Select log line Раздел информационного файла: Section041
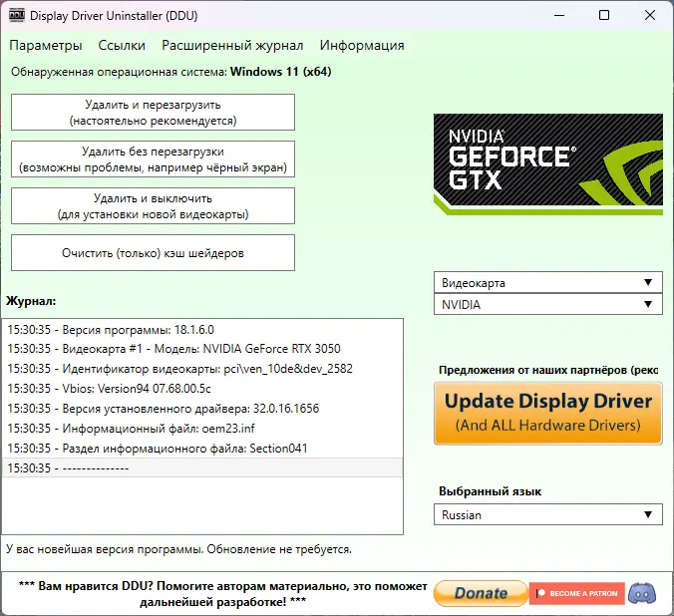The width and height of the screenshot is (674, 616). (x=202, y=449)
